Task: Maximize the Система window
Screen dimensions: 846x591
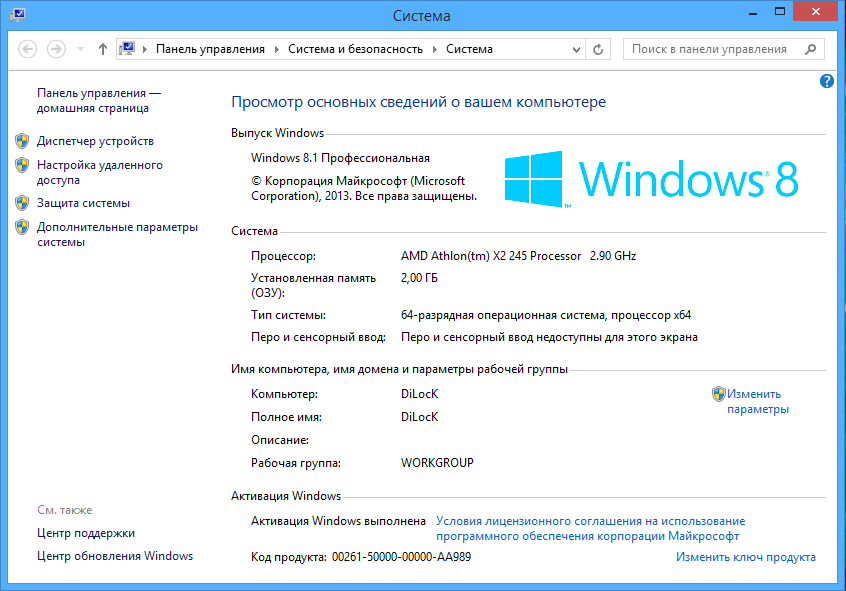Action: (x=780, y=12)
